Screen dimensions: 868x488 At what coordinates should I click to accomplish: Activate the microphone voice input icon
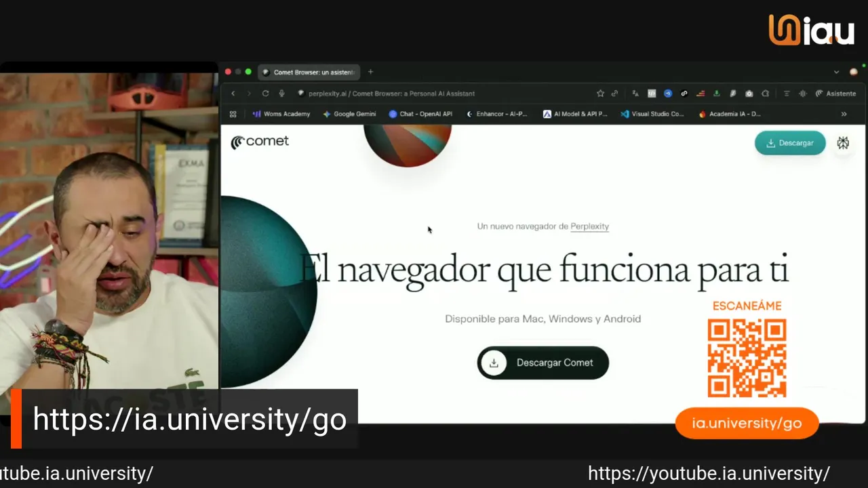tap(281, 94)
